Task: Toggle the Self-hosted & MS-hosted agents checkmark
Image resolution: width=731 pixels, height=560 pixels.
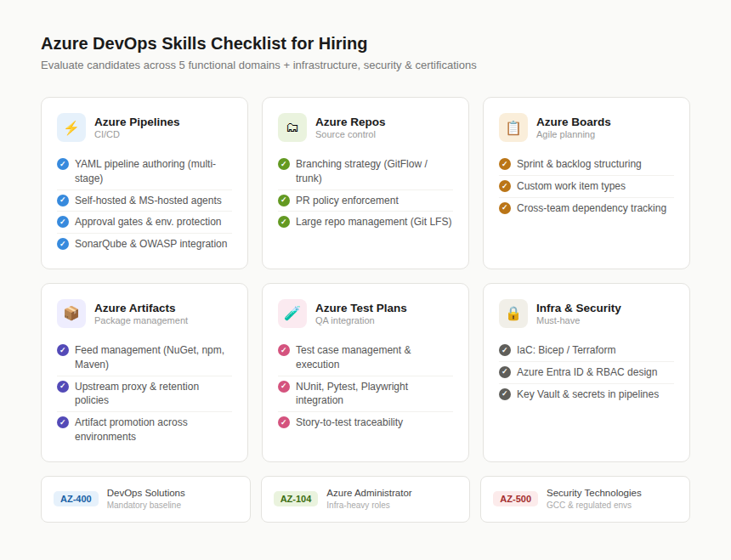Action: (x=63, y=201)
